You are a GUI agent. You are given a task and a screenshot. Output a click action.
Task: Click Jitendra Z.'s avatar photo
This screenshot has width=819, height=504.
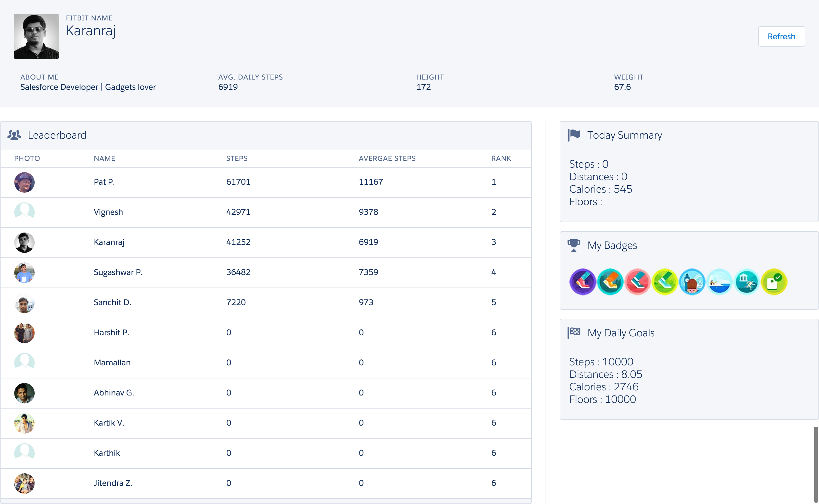coord(24,483)
